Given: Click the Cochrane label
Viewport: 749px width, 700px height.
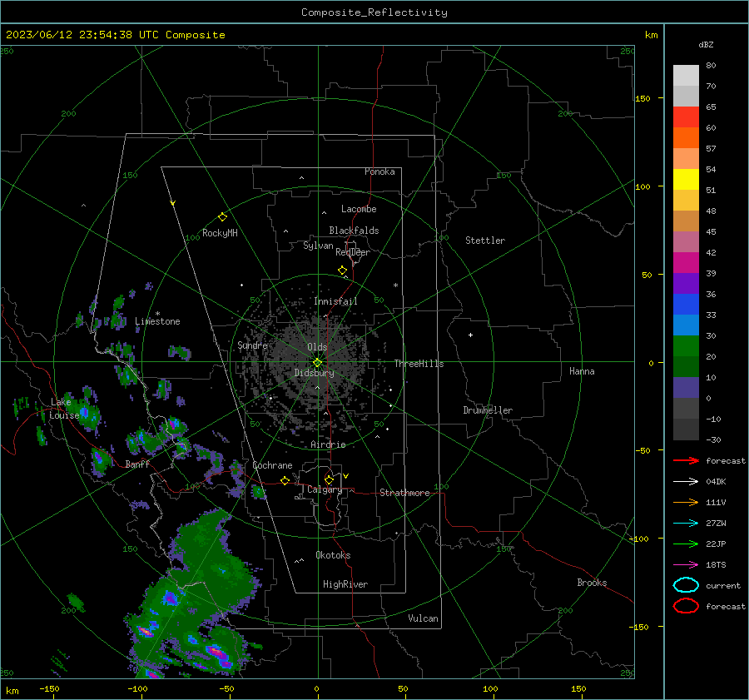Looking at the screenshot, I should pos(272,465).
